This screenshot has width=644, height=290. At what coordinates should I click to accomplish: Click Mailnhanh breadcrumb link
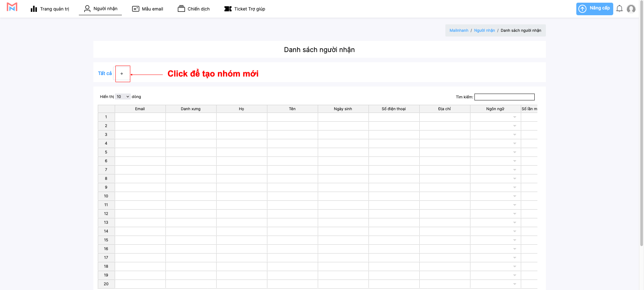pyautogui.click(x=459, y=30)
